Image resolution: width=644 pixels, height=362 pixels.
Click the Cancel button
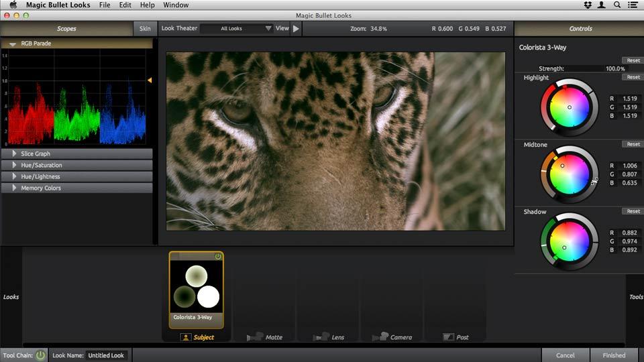click(x=565, y=355)
